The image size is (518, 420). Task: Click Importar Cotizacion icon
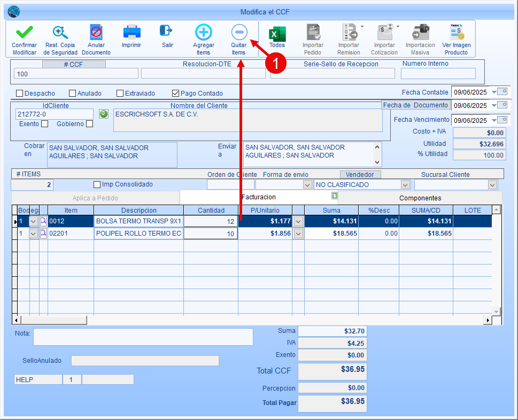pos(385,32)
